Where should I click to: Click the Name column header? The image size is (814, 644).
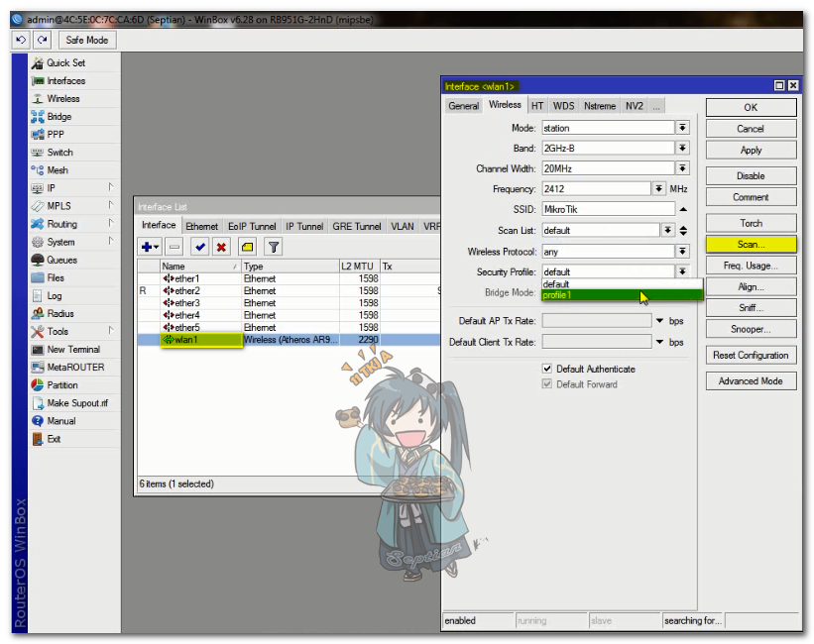click(x=200, y=267)
